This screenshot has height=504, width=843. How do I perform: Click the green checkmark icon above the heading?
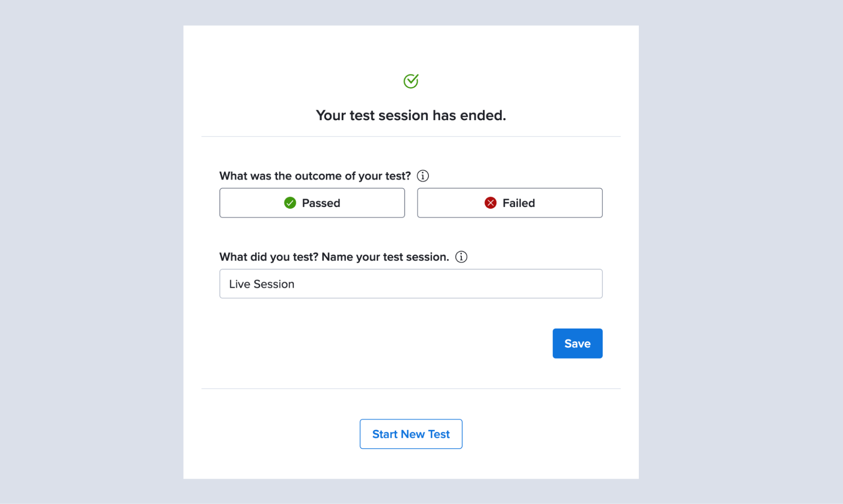tap(411, 81)
